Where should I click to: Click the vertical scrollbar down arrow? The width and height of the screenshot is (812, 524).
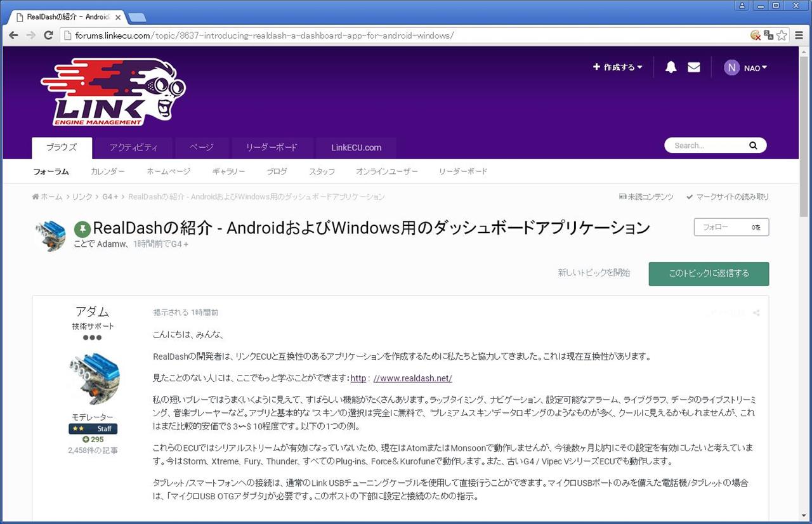[x=804, y=517]
